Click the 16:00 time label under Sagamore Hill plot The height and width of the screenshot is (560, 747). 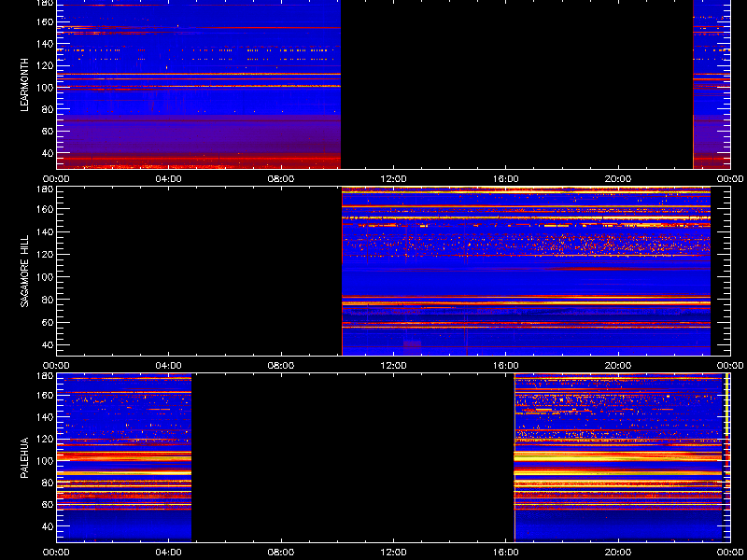(506, 366)
